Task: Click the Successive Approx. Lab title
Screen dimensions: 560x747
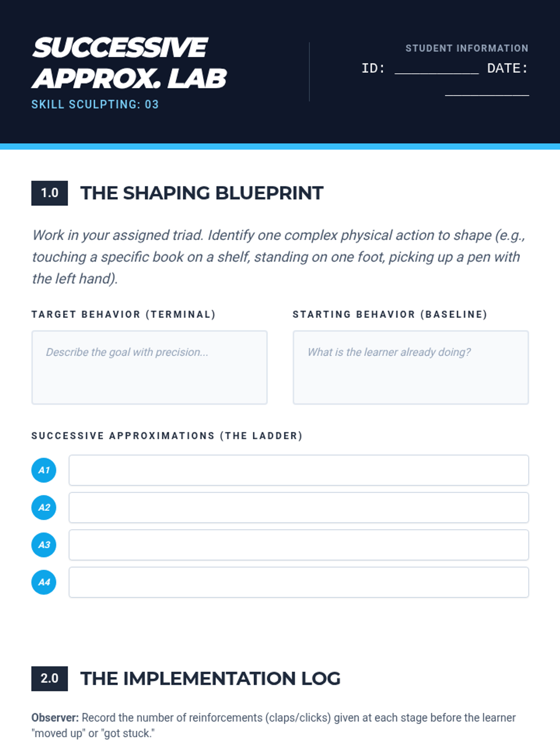Action: (x=129, y=63)
